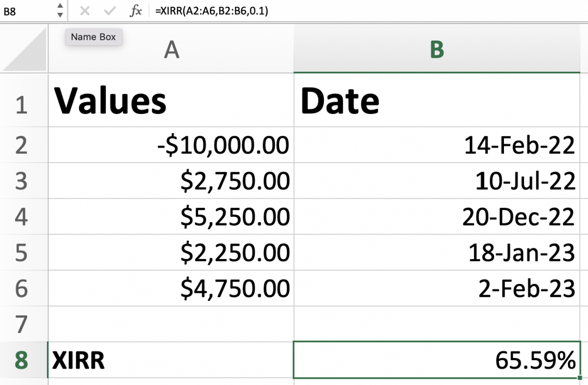
Task: Click the Select All corner above row headers
Action: pyautogui.click(x=23, y=50)
